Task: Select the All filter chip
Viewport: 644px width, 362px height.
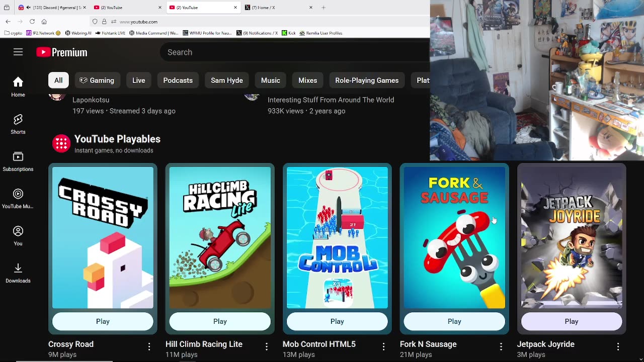Action: point(58,80)
